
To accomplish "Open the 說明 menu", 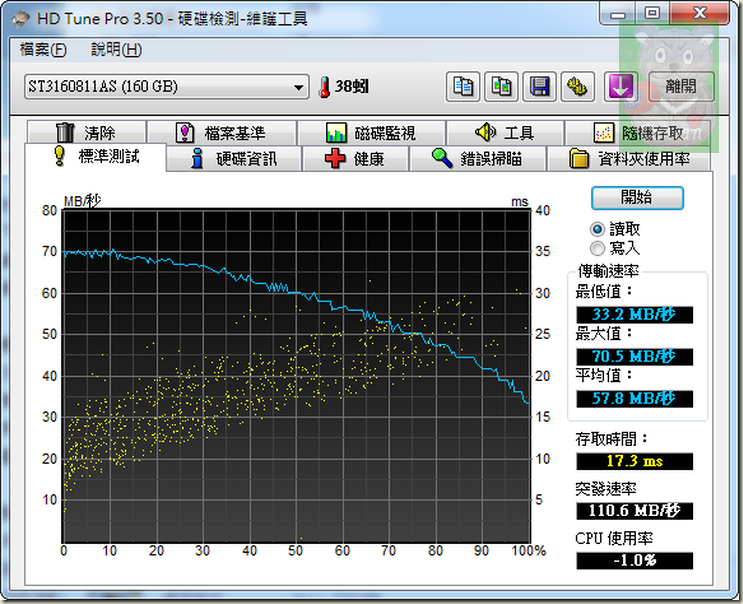I will (x=116, y=50).
